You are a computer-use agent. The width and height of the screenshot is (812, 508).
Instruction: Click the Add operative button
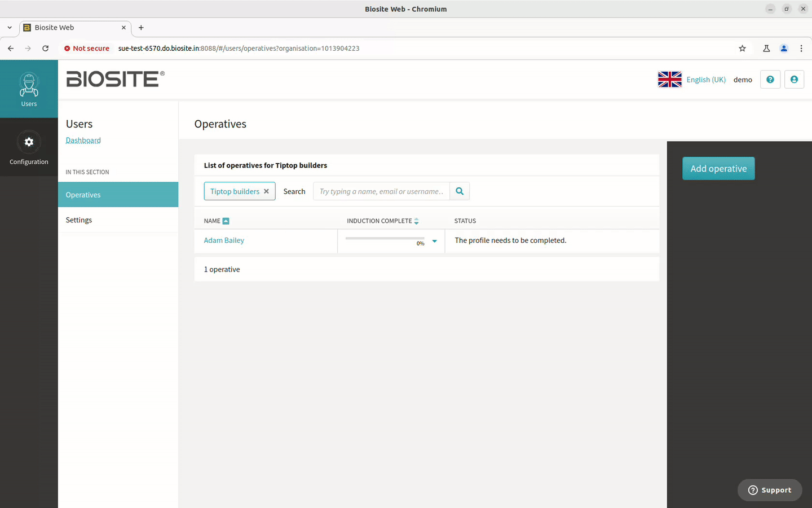(718, 169)
